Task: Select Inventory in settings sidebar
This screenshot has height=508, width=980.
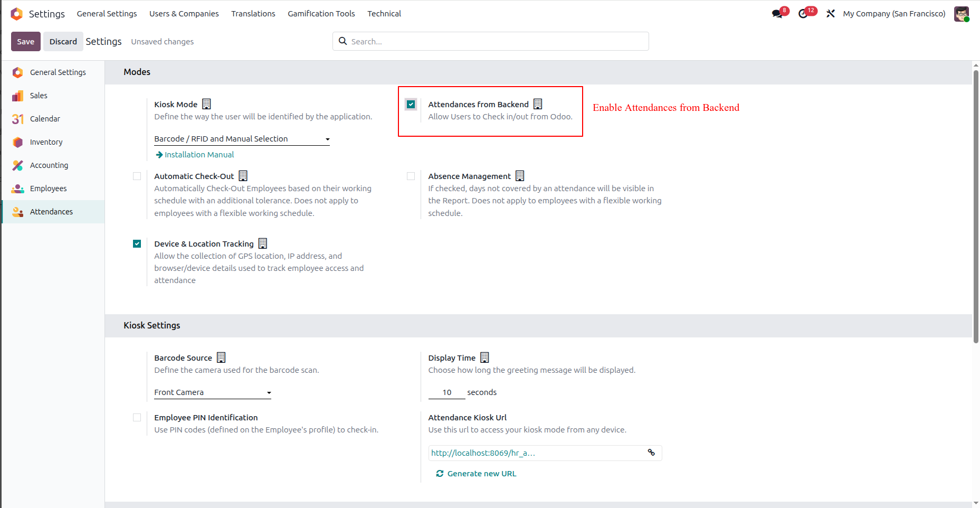Action: 53,142
